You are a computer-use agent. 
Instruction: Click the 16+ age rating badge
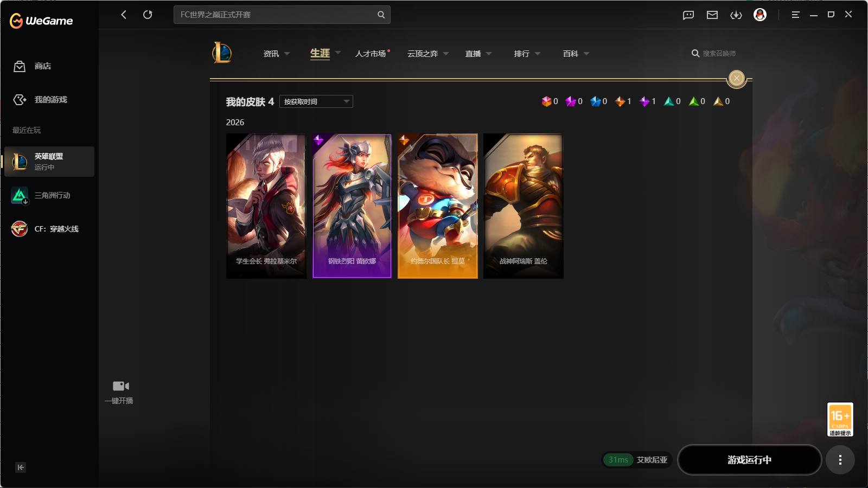[840, 419]
